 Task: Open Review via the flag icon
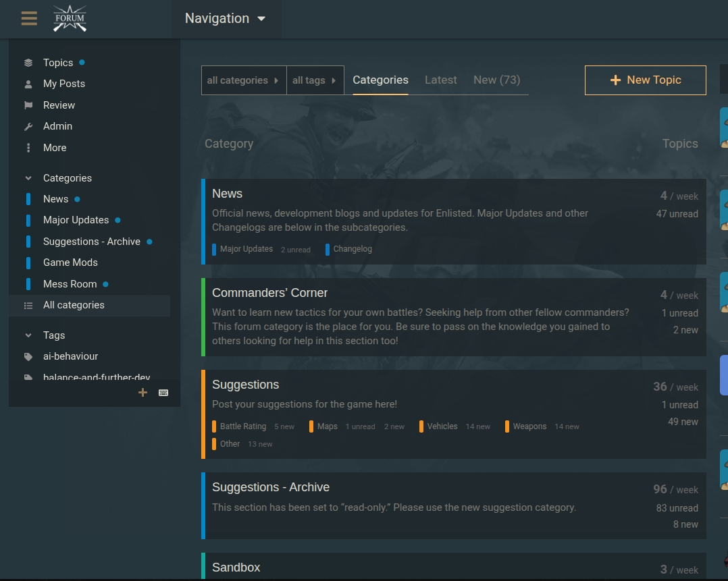28,105
